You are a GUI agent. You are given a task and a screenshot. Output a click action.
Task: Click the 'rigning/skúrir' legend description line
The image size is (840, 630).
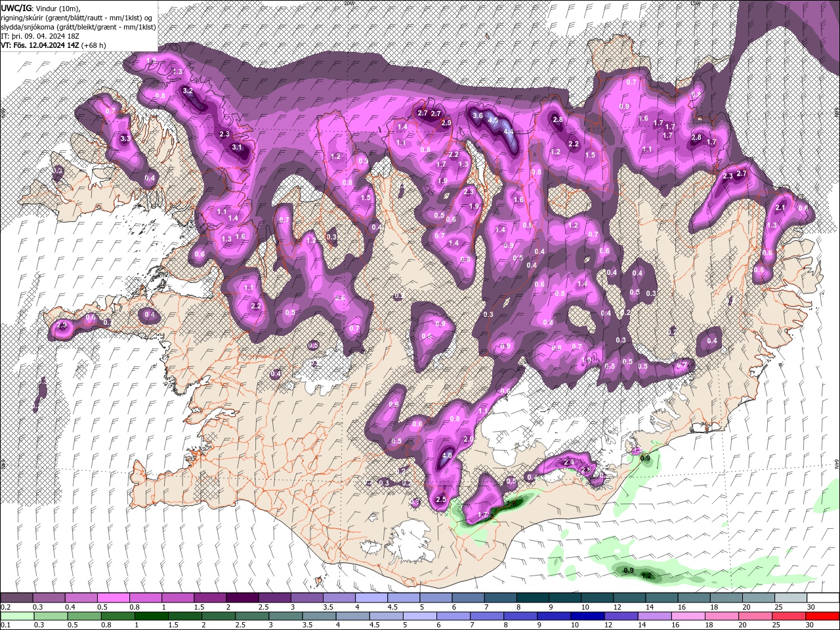pyautogui.click(x=77, y=17)
